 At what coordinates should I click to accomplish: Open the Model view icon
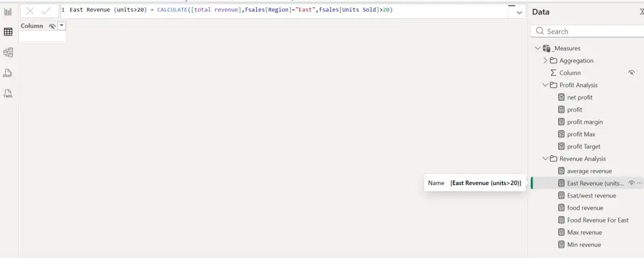coord(8,52)
